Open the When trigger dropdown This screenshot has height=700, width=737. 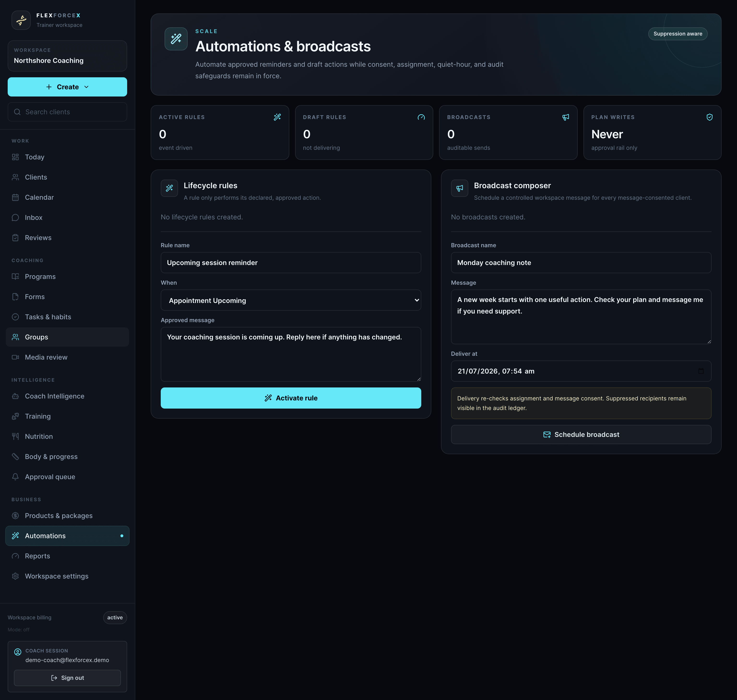(291, 300)
